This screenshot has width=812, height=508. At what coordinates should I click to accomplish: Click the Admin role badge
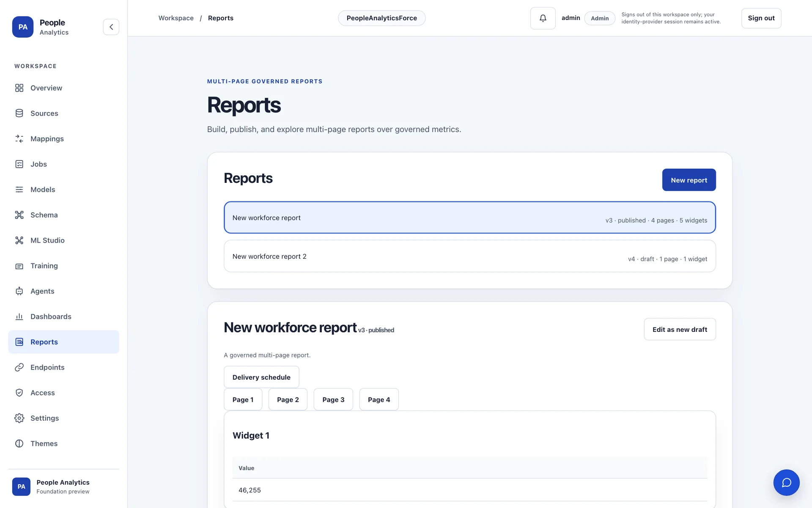[599, 18]
